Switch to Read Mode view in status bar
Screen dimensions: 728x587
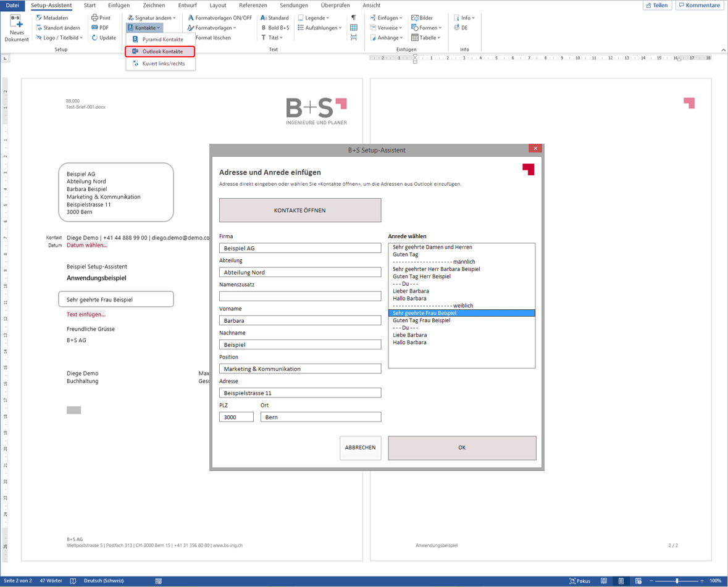[x=603, y=581]
